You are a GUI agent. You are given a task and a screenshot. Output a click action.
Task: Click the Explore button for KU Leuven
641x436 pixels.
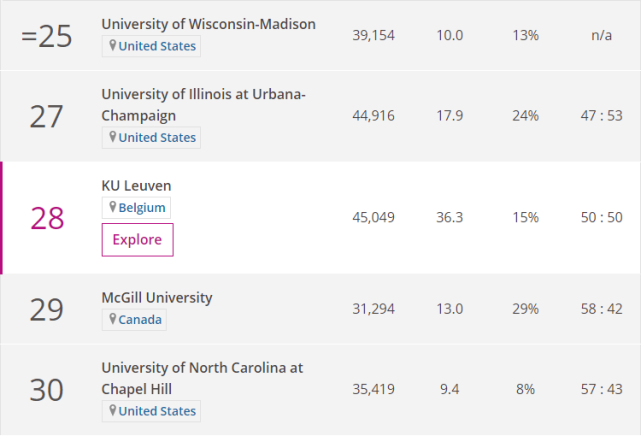coord(137,240)
